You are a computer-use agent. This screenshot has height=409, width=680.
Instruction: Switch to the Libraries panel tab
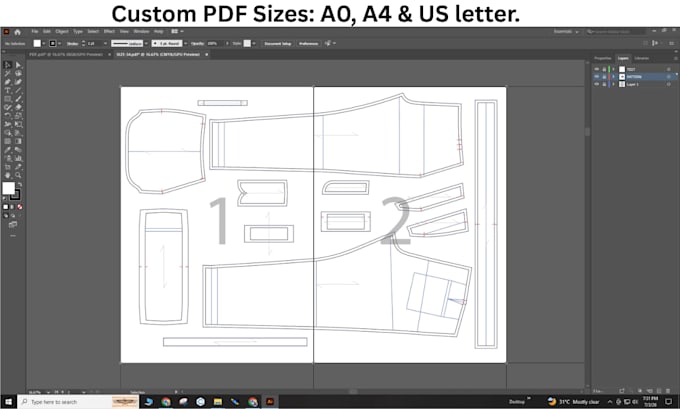(641, 58)
